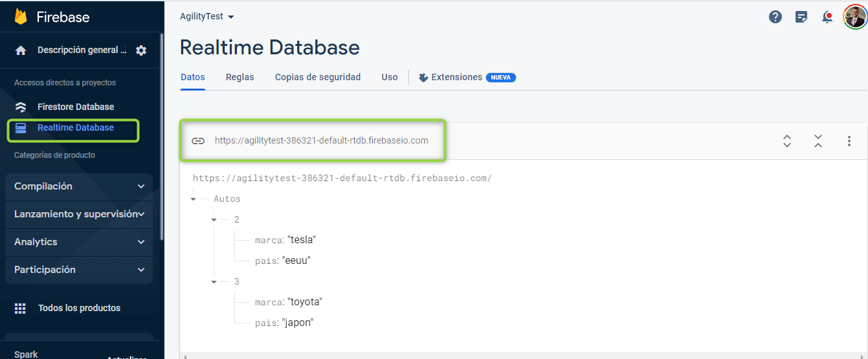This screenshot has height=359, width=868.
Task: Select the key 2 node
Action: click(x=237, y=220)
